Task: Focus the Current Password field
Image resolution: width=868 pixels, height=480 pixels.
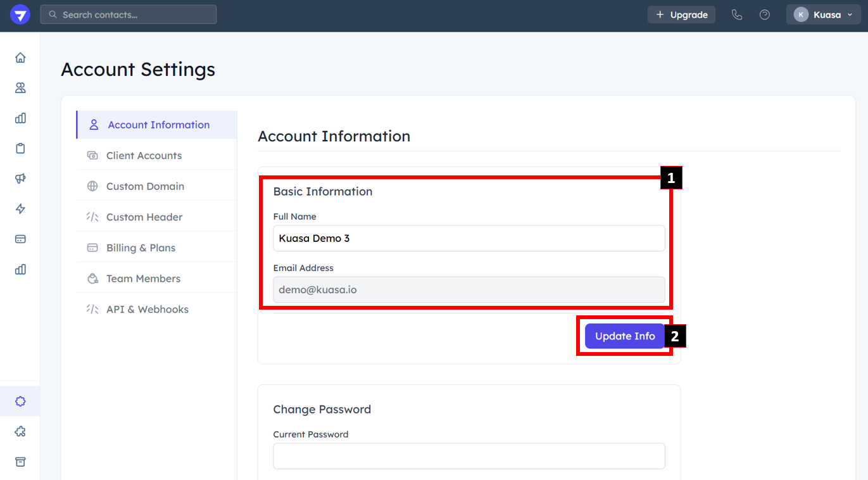Action: tap(469, 456)
